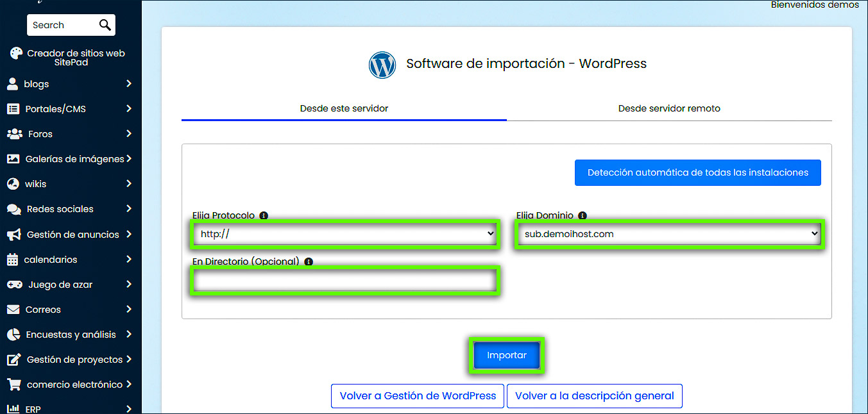Select the wikis globe icon
The width and height of the screenshot is (868, 414).
point(15,183)
